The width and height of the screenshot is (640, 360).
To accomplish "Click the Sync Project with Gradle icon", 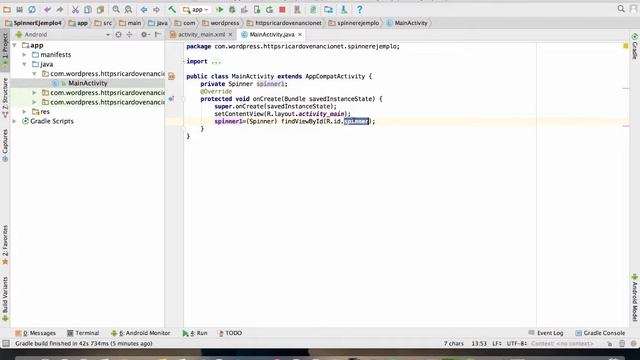I will pyautogui.click(x=313, y=9).
